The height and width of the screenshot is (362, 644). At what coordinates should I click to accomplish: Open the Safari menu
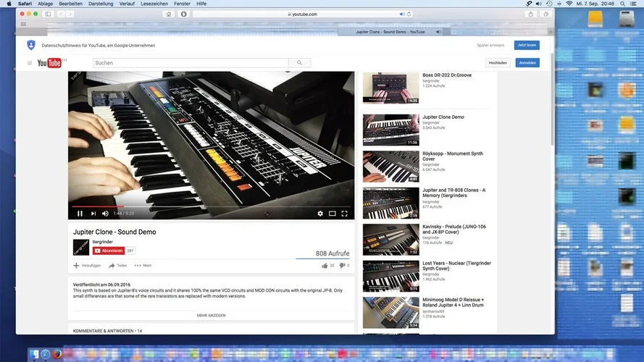click(25, 4)
